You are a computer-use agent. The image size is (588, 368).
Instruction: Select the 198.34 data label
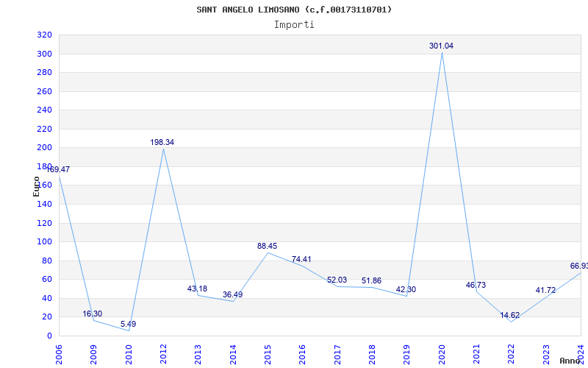162,142
